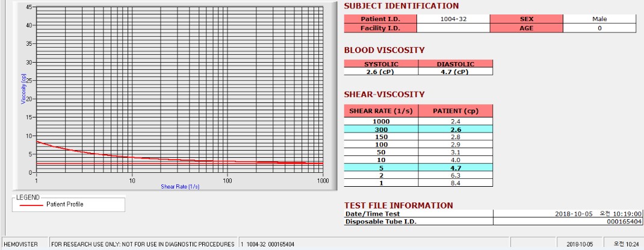This screenshot has width=644, height=250.
Task: Select the test date 2018-10-05 10:19:00 value
Action: tap(568, 214)
